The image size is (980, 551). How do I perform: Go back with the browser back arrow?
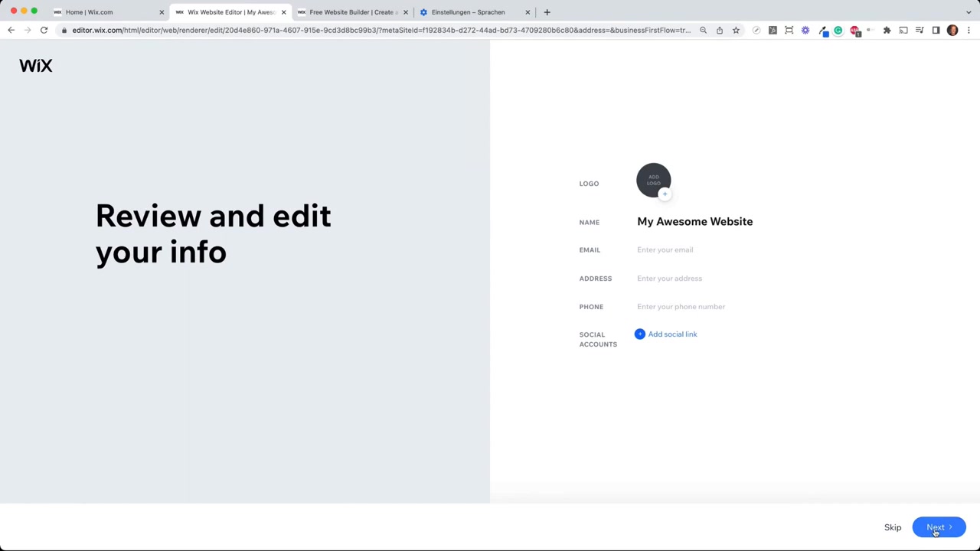click(11, 31)
